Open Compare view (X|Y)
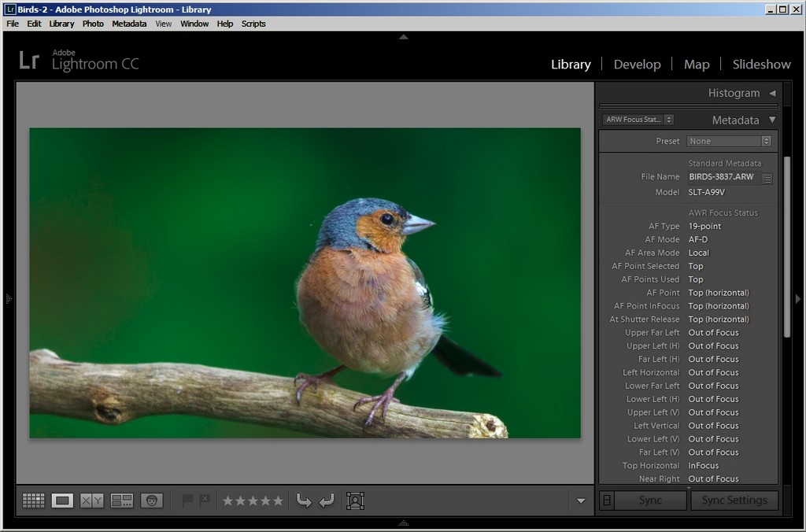Image resolution: width=806 pixels, height=532 pixels. [91, 501]
